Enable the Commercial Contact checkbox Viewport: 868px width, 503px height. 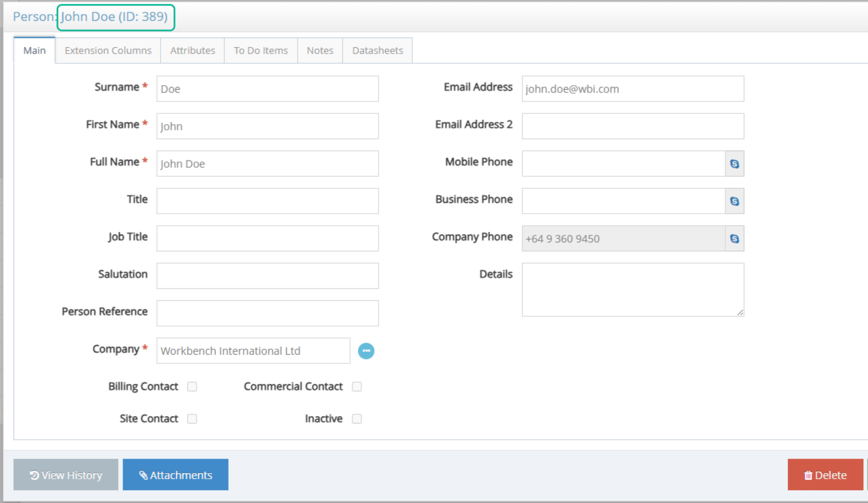coord(357,387)
